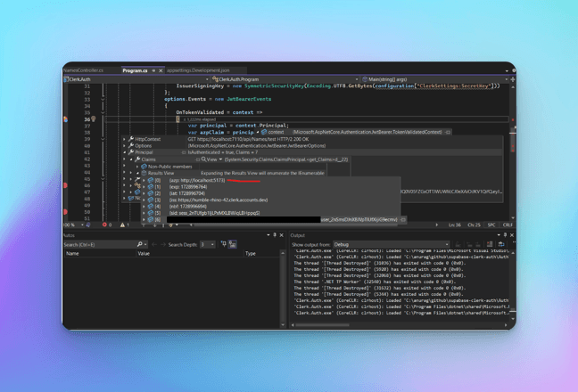Close the Program.cs tab
This screenshot has width=578, height=392.
[x=161, y=70]
